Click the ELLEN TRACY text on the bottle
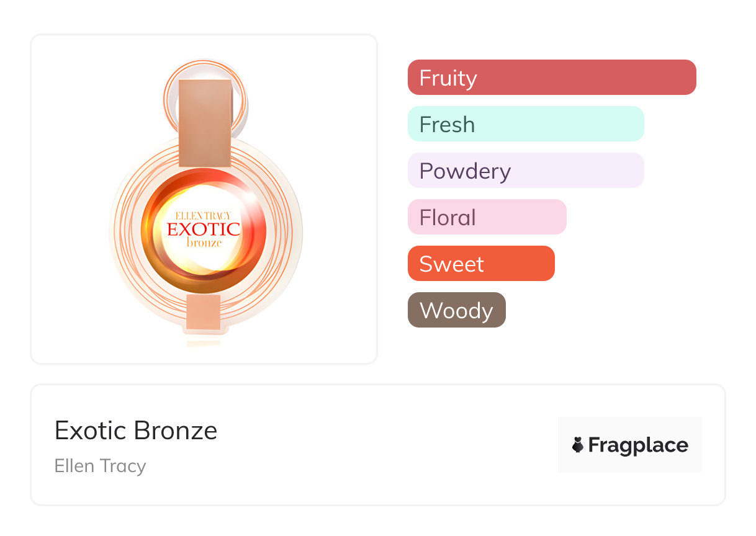 (x=203, y=216)
